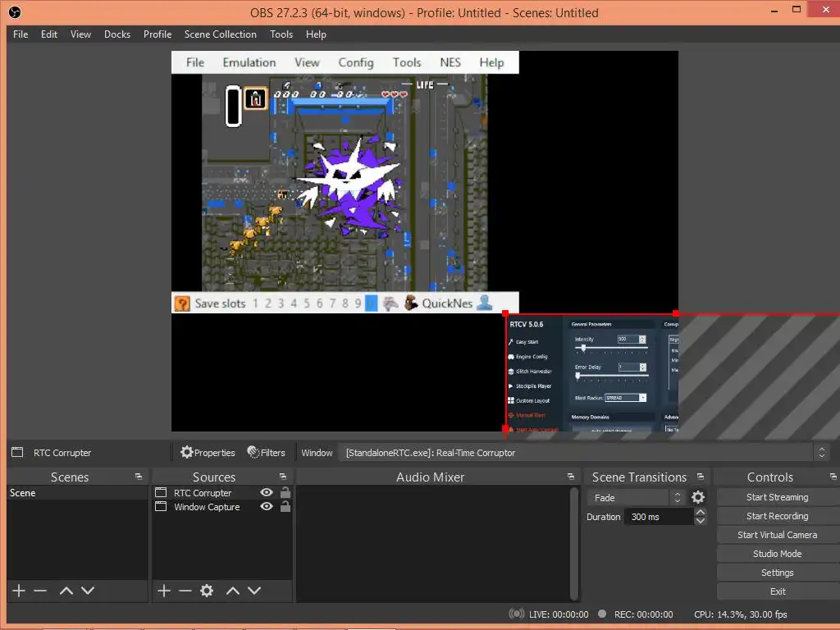The image size is (840, 630).
Task: Select the RTC Corrupter row in Sources
Action: [222, 492]
